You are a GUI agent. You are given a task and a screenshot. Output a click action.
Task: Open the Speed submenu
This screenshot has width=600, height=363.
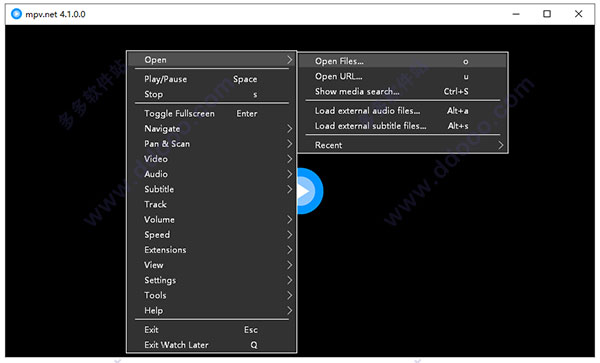pos(211,235)
